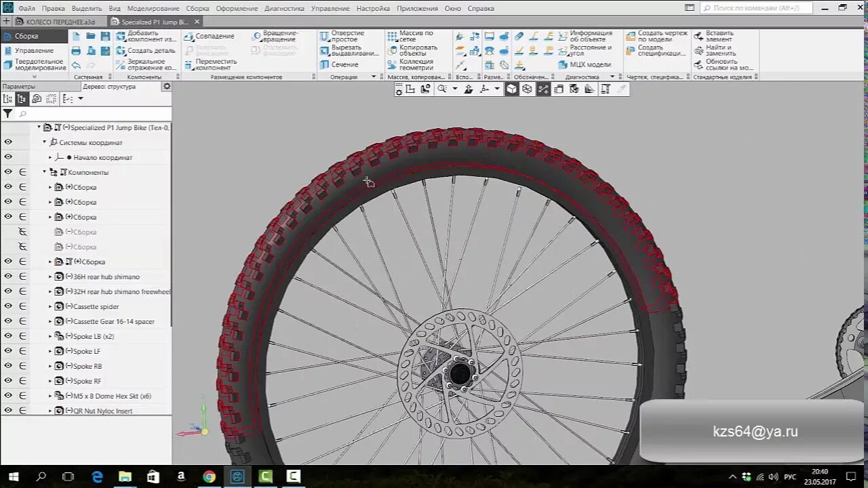Viewport: 868px width, 488px height.
Task: Hide the 36H rear hub shimano component
Action: tap(8, 277)
